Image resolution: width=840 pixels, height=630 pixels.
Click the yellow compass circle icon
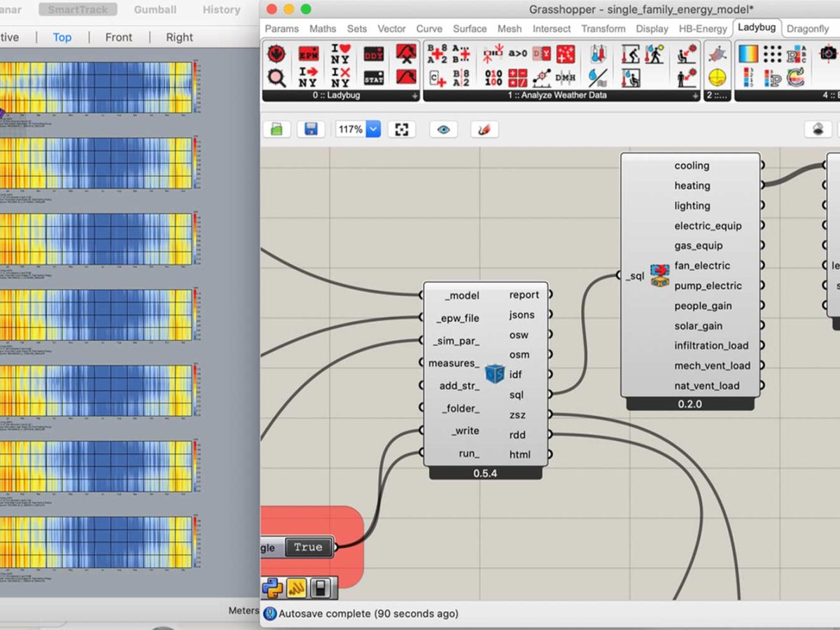[x=717, y=78]
